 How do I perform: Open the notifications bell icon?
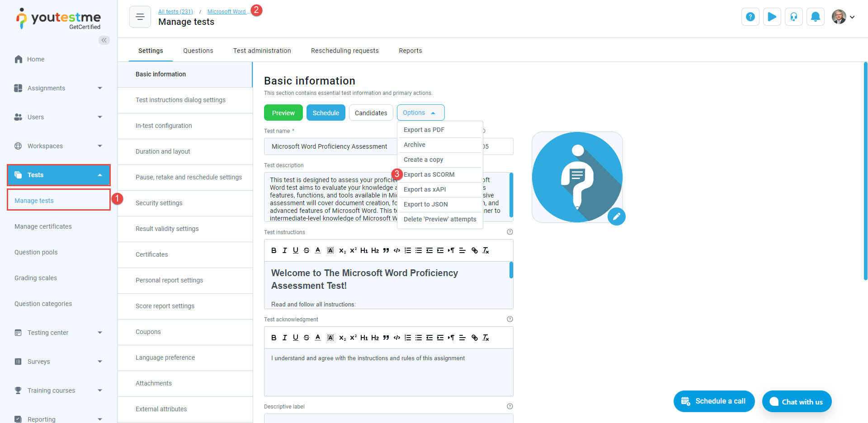click(x=816, y=17)
